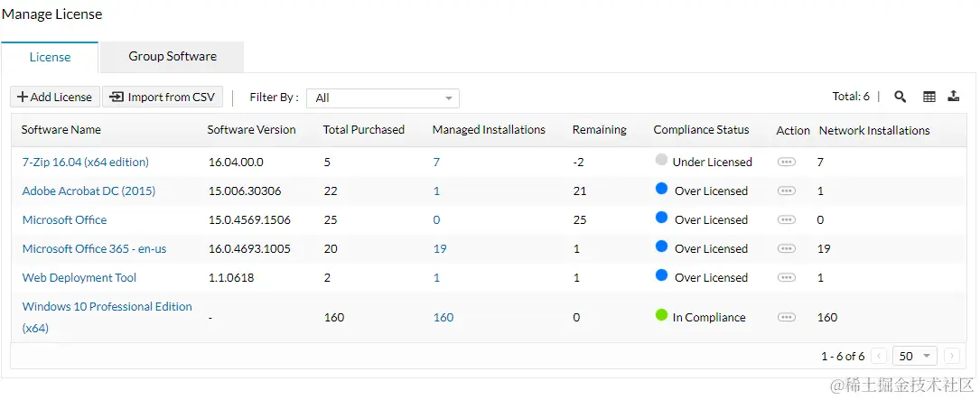This screenshot has height=400, width=980.
Task: Sort by Compliance Status column header
Action: click(x=701, y=130)
